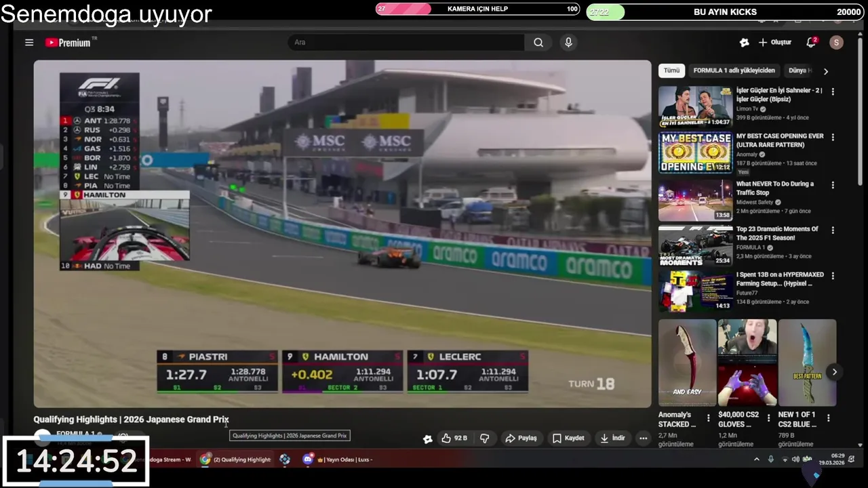Open options for $40,000 CS2 GLOVES short
The image size is (868, 488).
coord(768,418)
